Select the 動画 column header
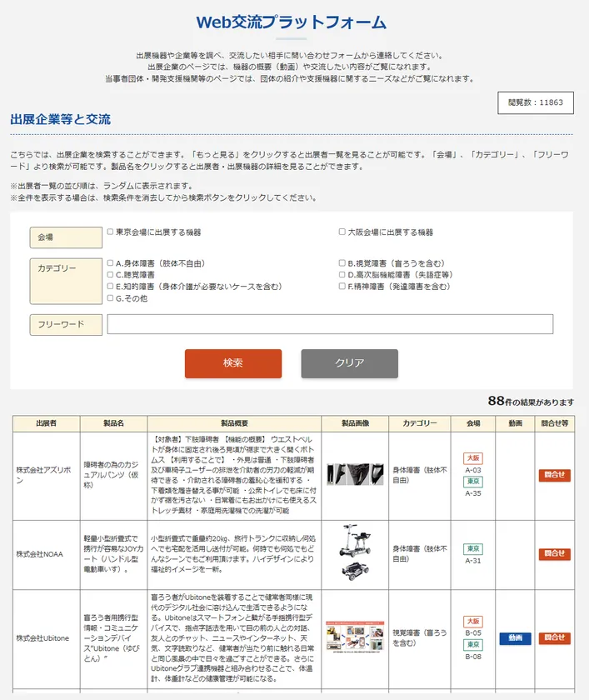Screen dimensions: 589x700 click(x=516, y=423)
